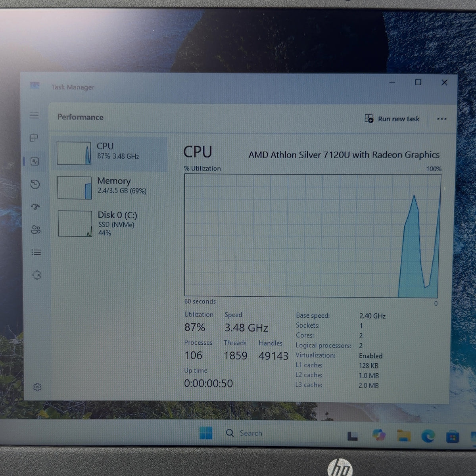Click the L3 cache value "2.0 MB"
Screen dimensions: 476x476
click(369, 385)
